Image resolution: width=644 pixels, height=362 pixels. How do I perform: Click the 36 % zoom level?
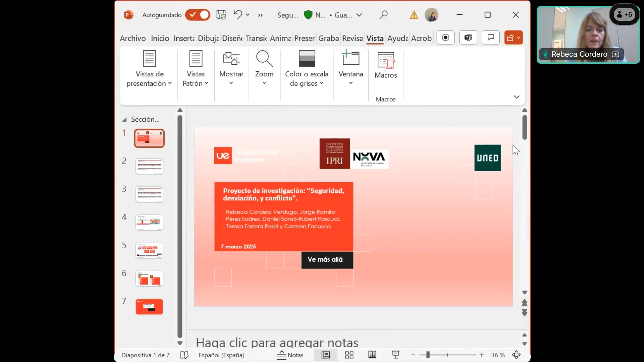498,355
